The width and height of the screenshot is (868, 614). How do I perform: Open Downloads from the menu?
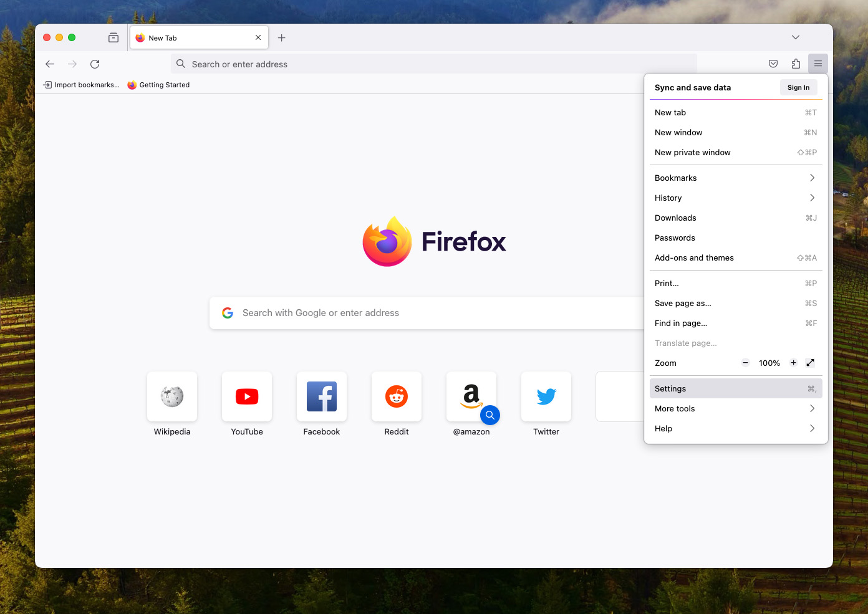[736, 218]
